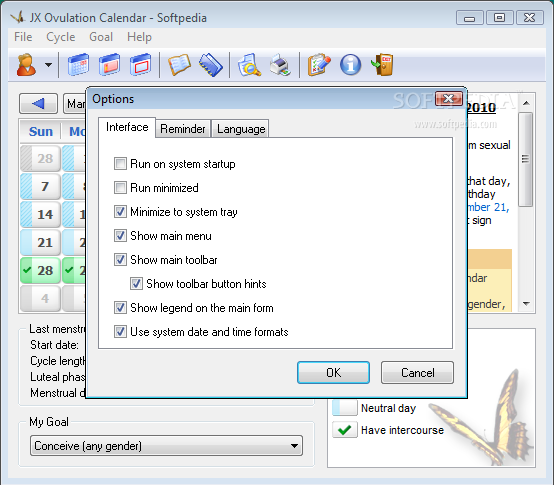Image resolution: width=554 pixels, height=485 pixels.
Task: Click the user profile icon in toolbar
Action: coord(26,65)
